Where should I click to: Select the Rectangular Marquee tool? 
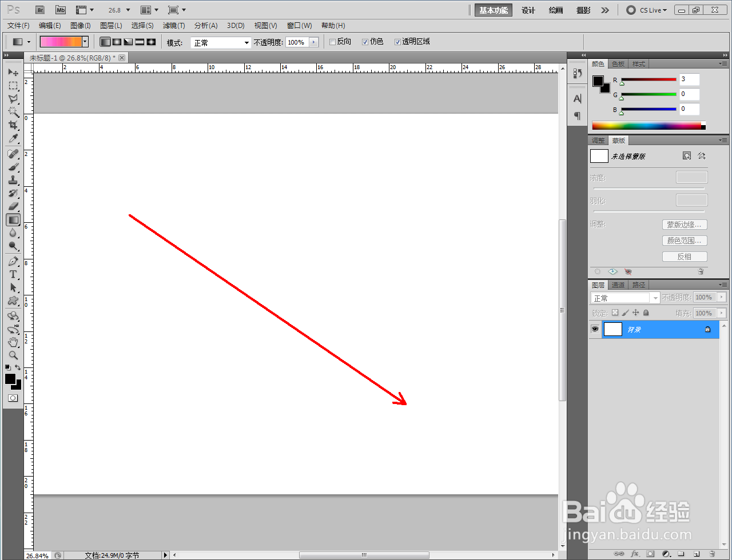tap(13, 86)
